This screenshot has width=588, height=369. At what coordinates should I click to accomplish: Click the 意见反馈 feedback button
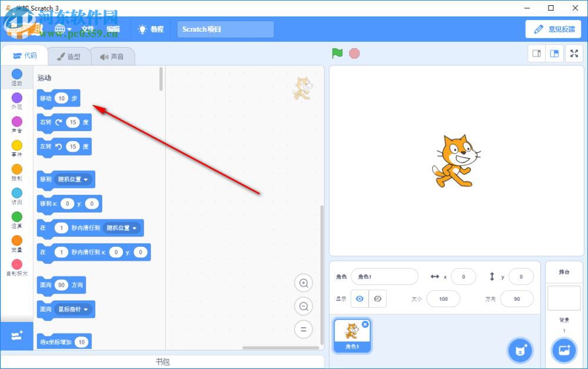[x=553, y=28]
